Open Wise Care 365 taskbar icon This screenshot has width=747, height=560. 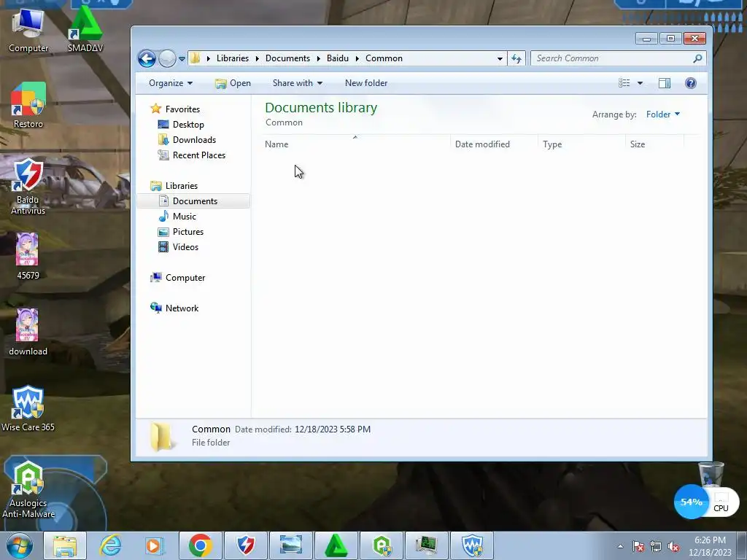coord(472,545)
